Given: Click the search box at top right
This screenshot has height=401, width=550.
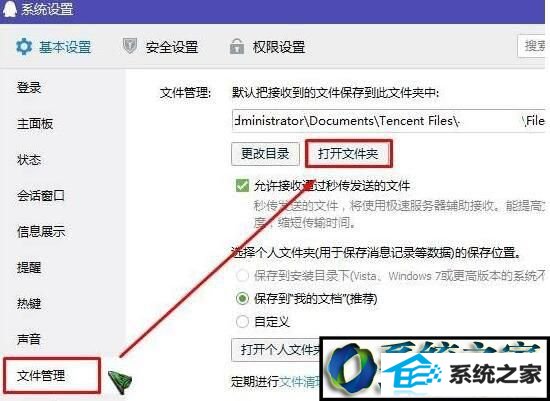Looking at the screenshot, I should tap(531, 46).
